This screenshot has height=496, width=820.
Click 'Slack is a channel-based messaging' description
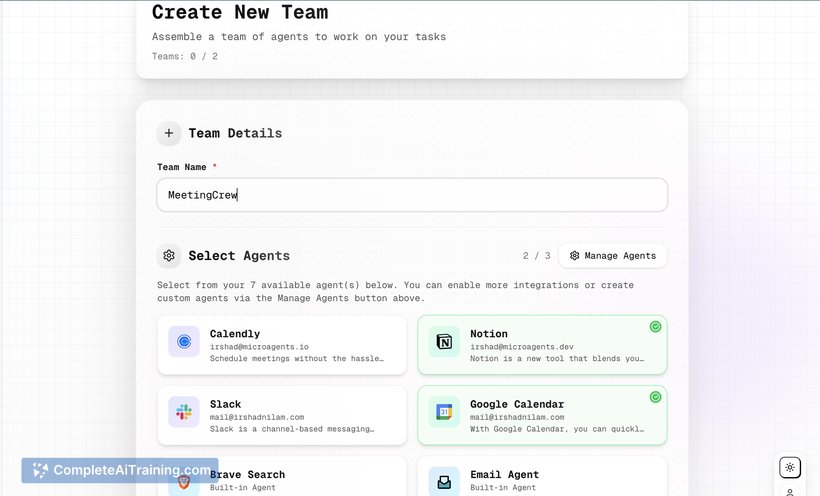point(292,429)
